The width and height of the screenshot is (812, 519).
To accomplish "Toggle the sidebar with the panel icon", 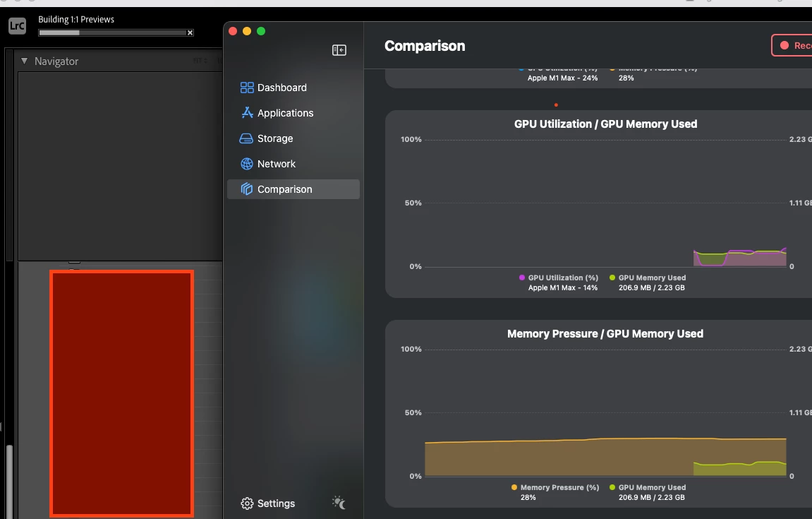I will pyautogui.click(x=339, y=49).
